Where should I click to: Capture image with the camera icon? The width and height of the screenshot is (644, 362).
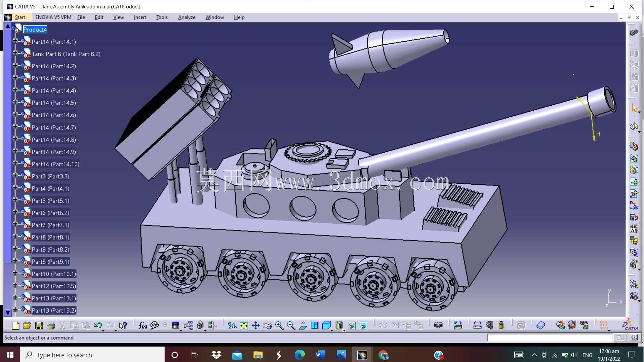click(438, 325)
